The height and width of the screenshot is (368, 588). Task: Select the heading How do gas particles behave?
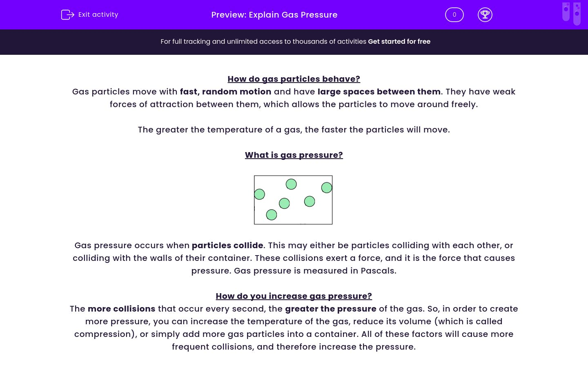tap(294, 79)
